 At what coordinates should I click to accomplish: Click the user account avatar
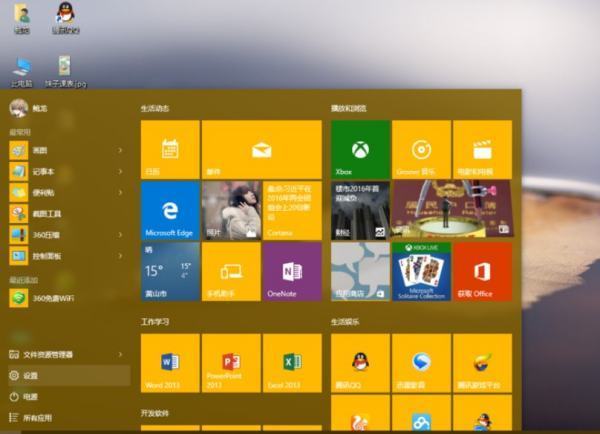point(18,108)
